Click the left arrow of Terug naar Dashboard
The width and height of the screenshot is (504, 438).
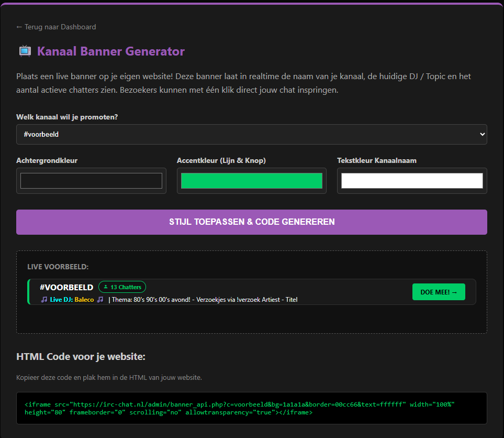[19, 27]
